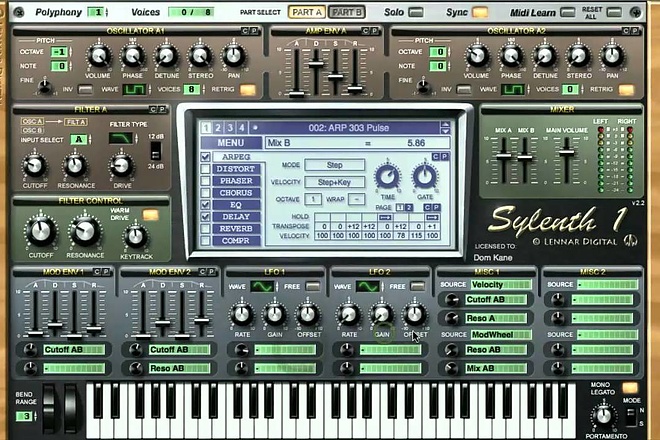Click the Portamento knob
660x440 pixels.
[604, 416]
